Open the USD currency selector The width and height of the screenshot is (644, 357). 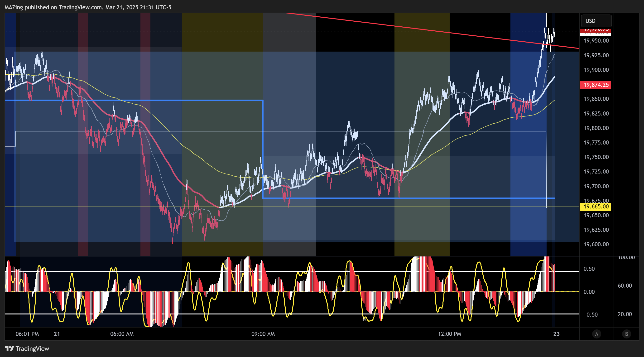tap(596, 21)
